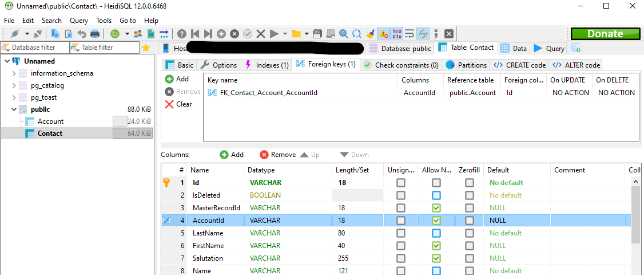The image size is (644, 275).
Task: Toggle Allow NULL for LastName
Action: coord(436,233)
